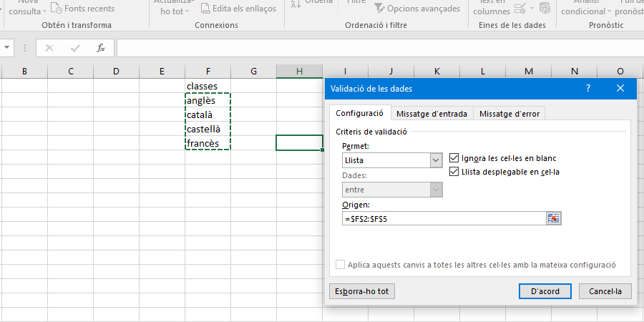
Task: Click the Edita els enllaços icon
Action: tap(206, 9)
